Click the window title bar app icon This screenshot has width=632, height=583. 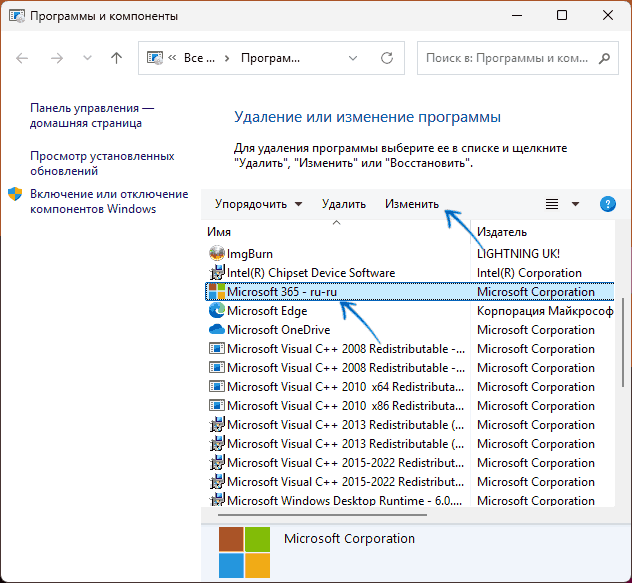17,16
